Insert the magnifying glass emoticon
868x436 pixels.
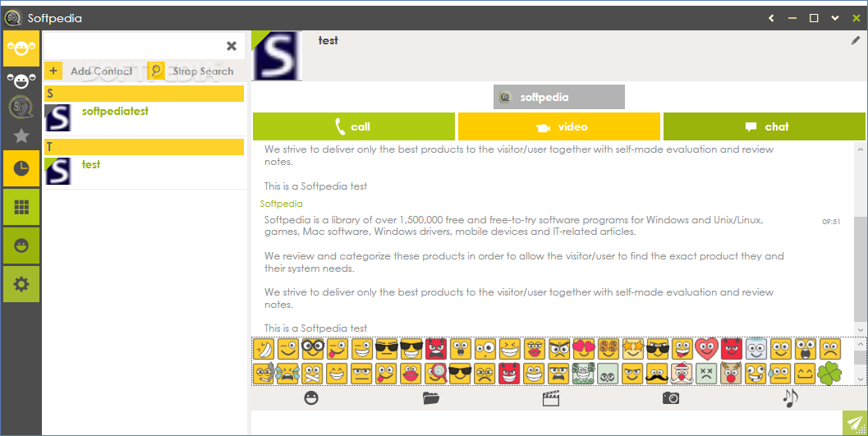(436, 374)
